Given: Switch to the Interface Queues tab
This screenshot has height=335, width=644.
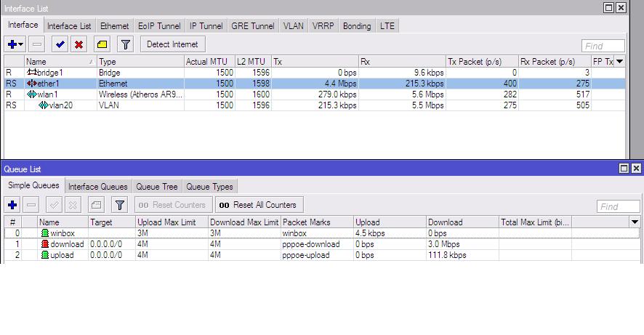Looking at the screenshot, I should (97, 186).
